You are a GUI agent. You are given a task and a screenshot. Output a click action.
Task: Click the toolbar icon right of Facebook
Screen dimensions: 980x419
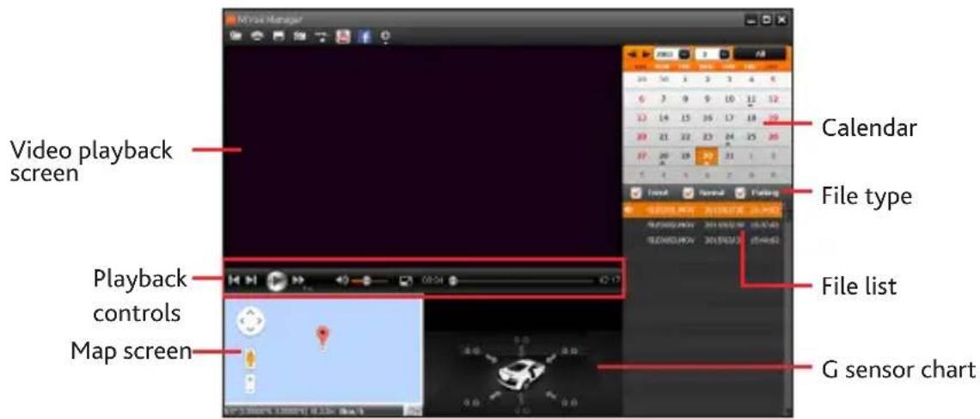(385, 37)
